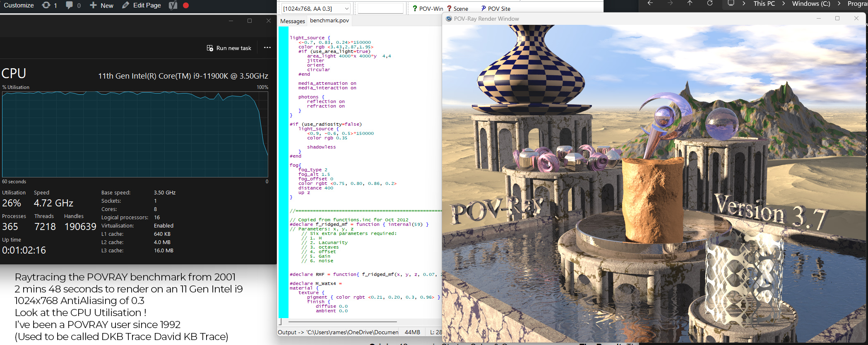Open the comments bubble icon in the admin bar
The image size is (868, 345).
click(73, 5)
